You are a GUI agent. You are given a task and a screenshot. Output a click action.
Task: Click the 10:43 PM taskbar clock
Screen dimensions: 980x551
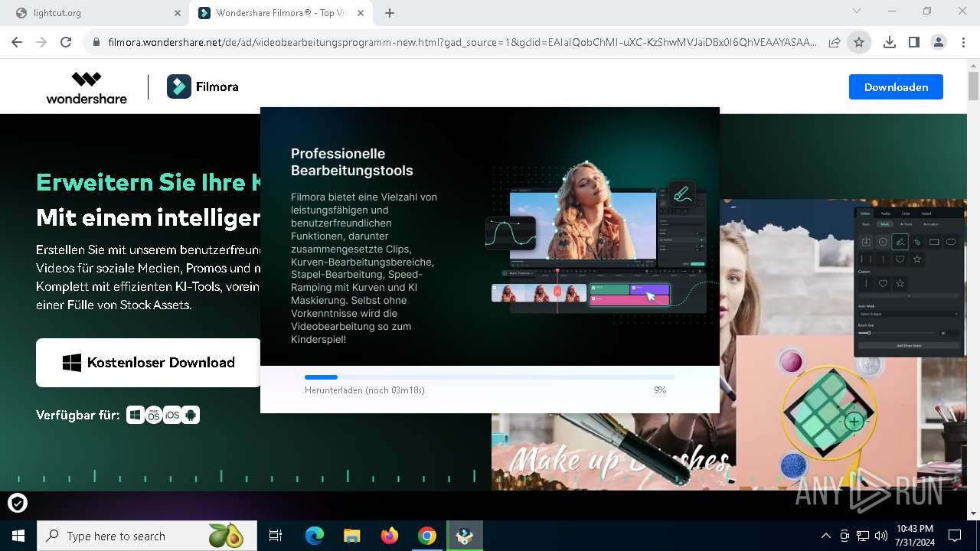coord(915,536)
